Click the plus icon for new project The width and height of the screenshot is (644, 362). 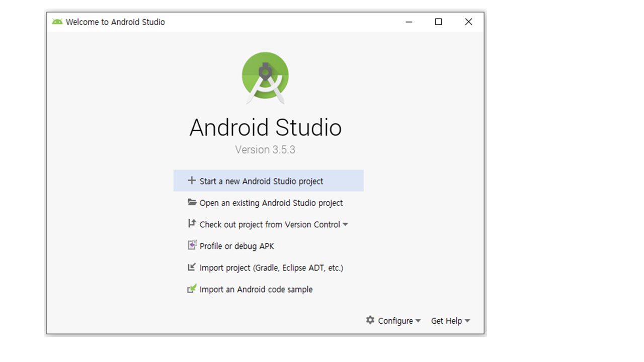tap(191, 180)
